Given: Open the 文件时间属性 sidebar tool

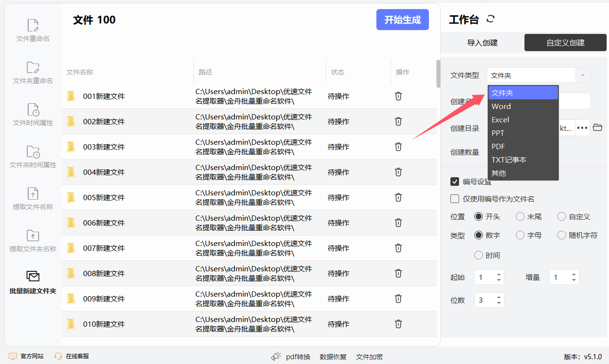Looking at the screenshot, I should tap(33, 115).
